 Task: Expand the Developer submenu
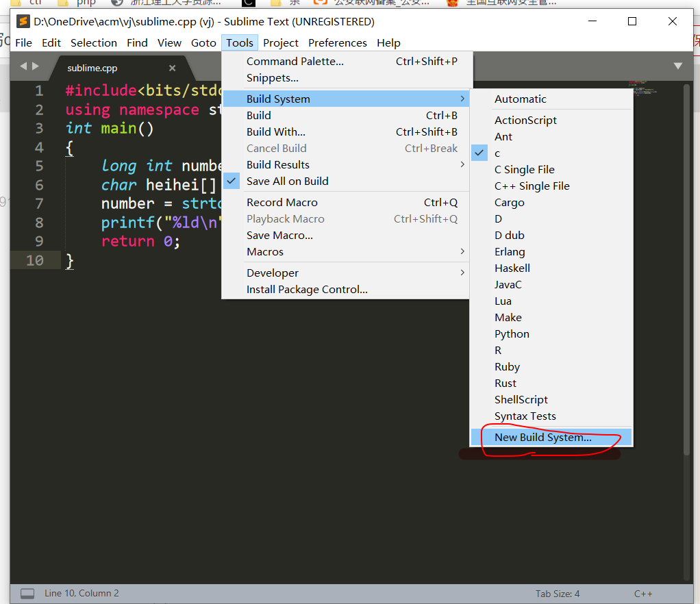[345, 273]
